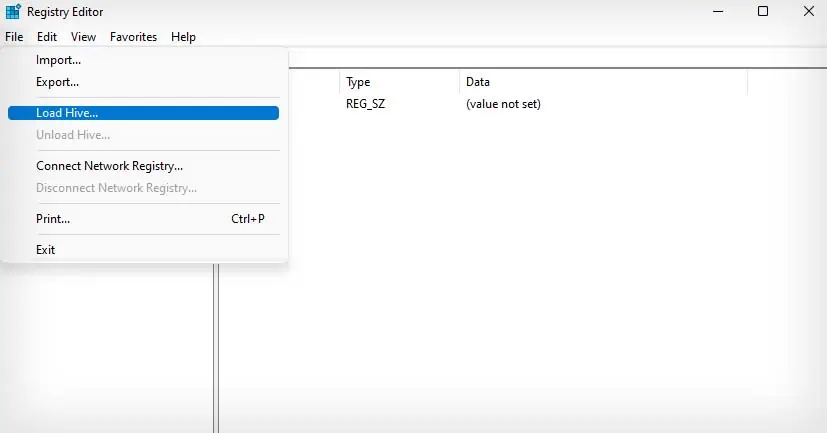Click the Data column header
This screenshot has width=827, height=433.
pos(603,82)
